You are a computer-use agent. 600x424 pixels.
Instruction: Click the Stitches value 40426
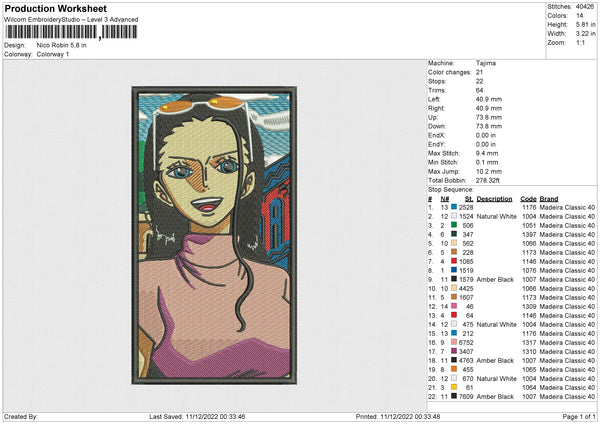(x=585, y=7)
